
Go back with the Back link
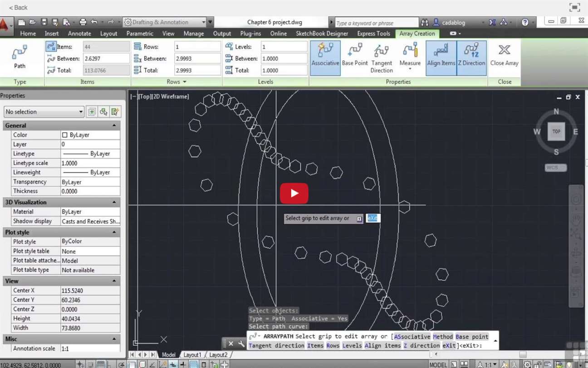[x=18, y=7]
